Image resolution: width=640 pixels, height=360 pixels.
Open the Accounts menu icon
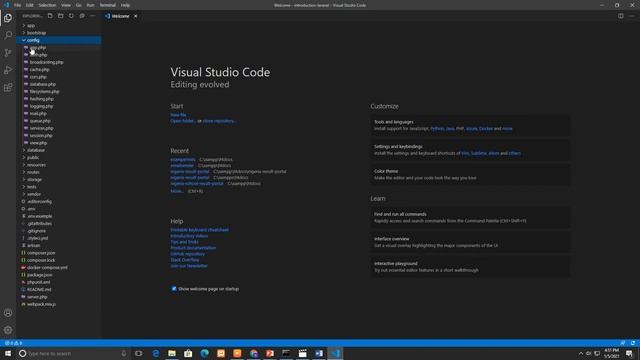(8, 313)
